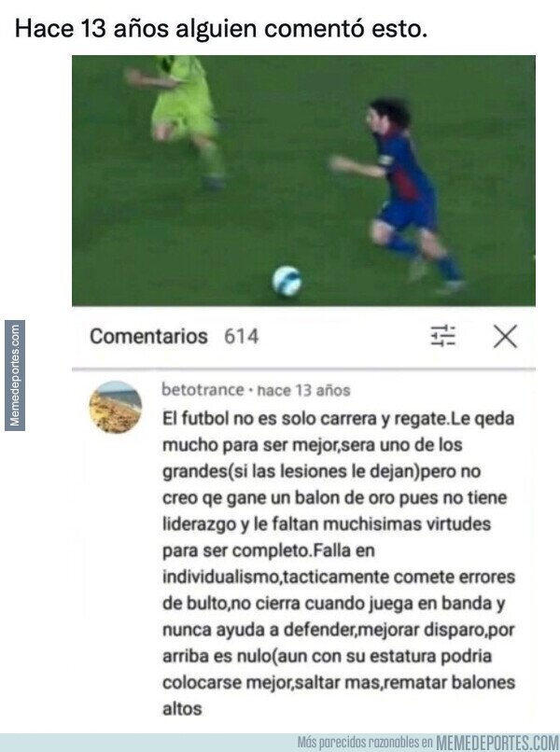Open the comment sort filter icon

coord(442,335)
